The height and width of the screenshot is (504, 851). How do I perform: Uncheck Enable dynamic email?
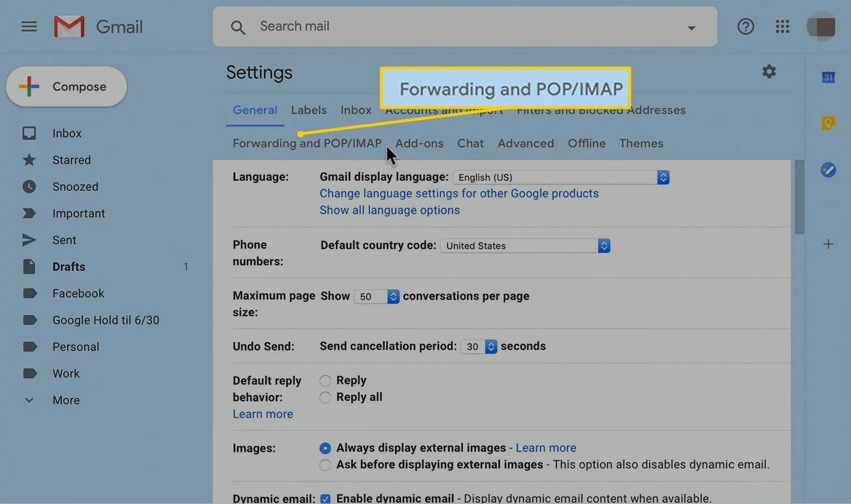[x=325, y=498]
